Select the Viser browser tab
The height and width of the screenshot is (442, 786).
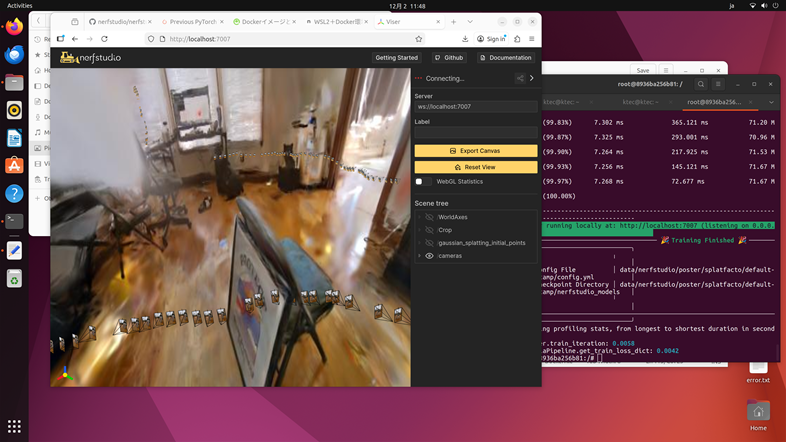pyautogui.click(x=409, y=22)
